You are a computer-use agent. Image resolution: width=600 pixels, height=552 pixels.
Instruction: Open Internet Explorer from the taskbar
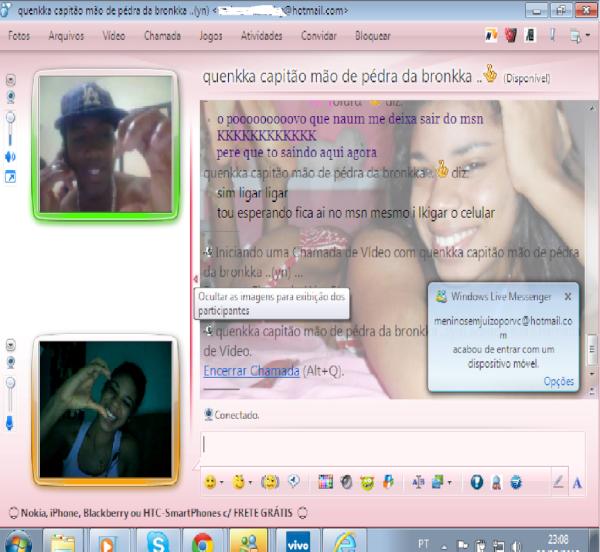[x=344, y=542]
